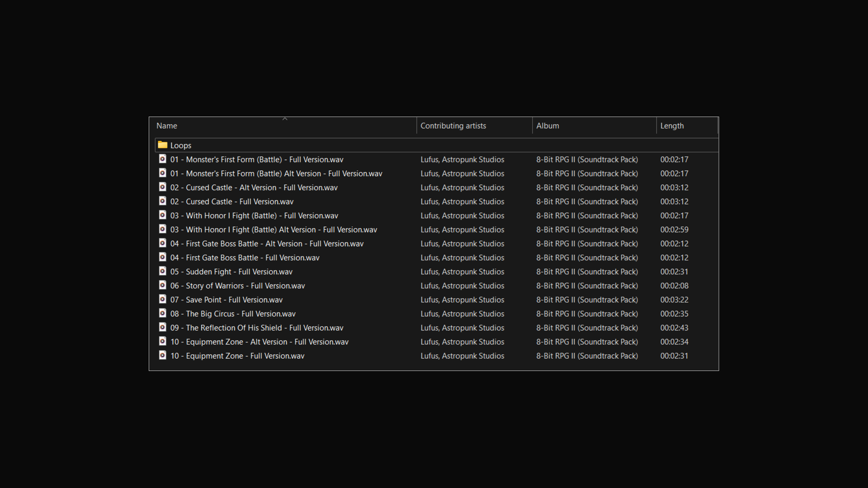868x488 pixels.
Task: Sort by the Contributing artists column
Action: coord(453,126)
